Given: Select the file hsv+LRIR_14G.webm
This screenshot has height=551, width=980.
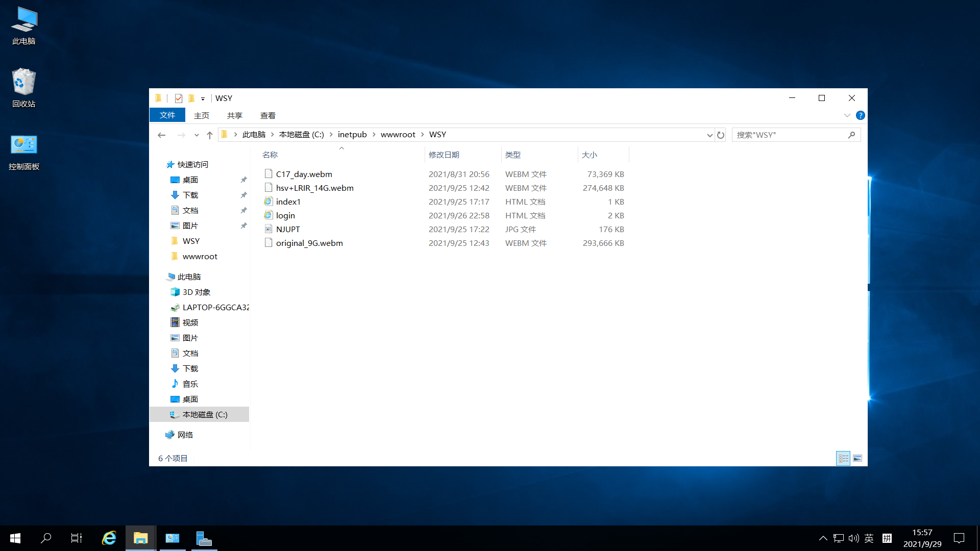Looking at the screenshot, I should 314,188.
